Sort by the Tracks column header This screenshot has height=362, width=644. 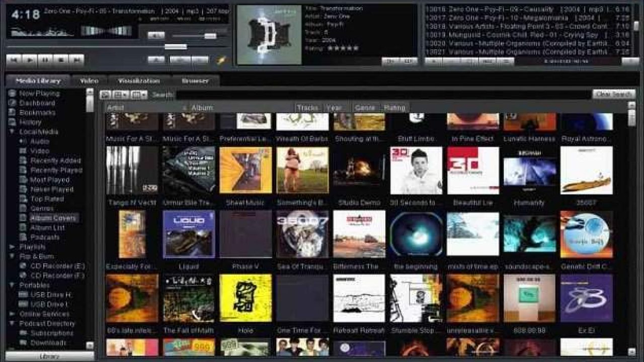coord(308,108)
